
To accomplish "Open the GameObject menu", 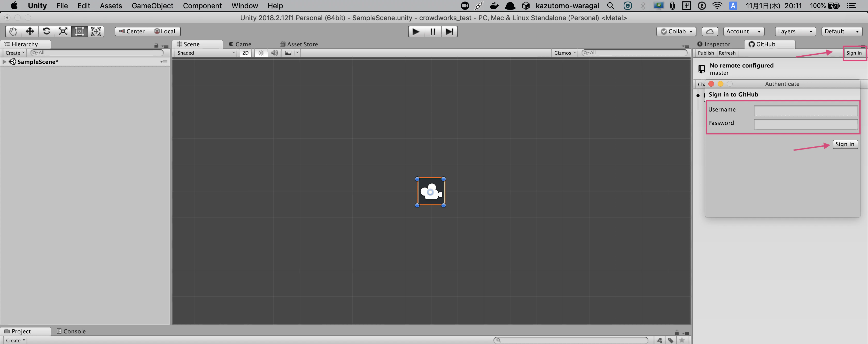I will pyautogui.click(x=152, y=6).
